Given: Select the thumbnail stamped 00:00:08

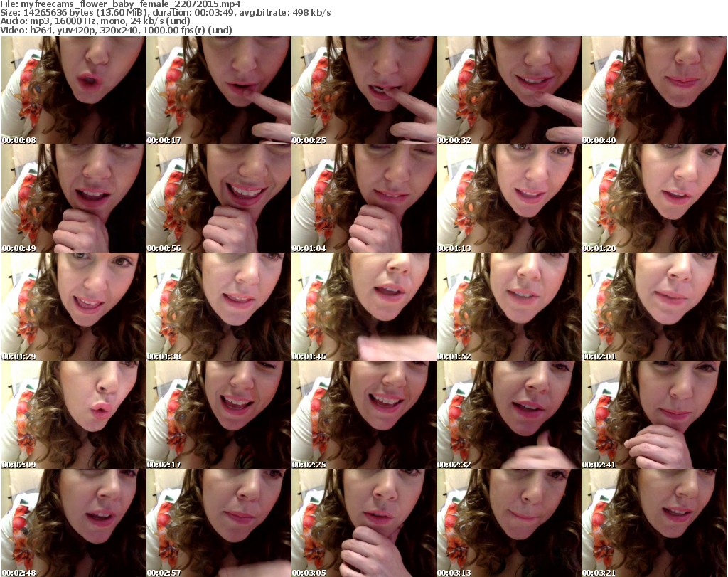Looking at the screenshot, I should click(73, 90).
